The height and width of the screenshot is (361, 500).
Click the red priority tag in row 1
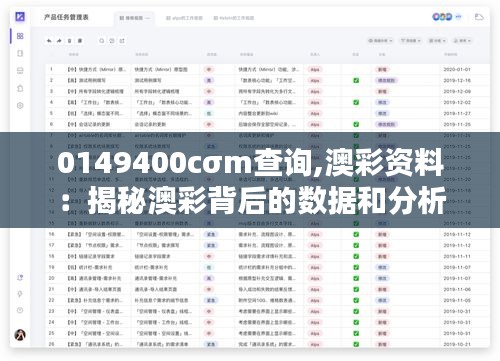[209, 69]
